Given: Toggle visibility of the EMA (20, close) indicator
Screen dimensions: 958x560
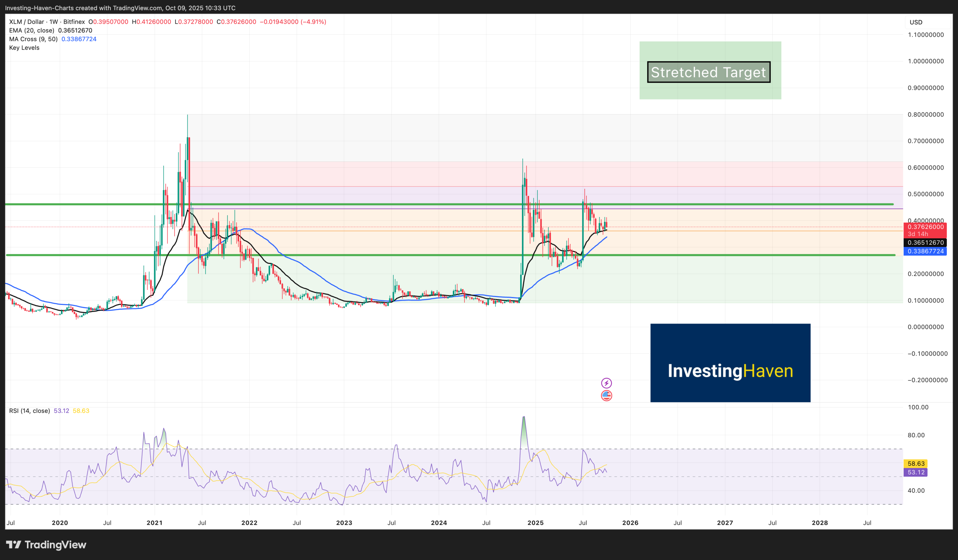Looking at the screenshot, I should coord(32,30).
